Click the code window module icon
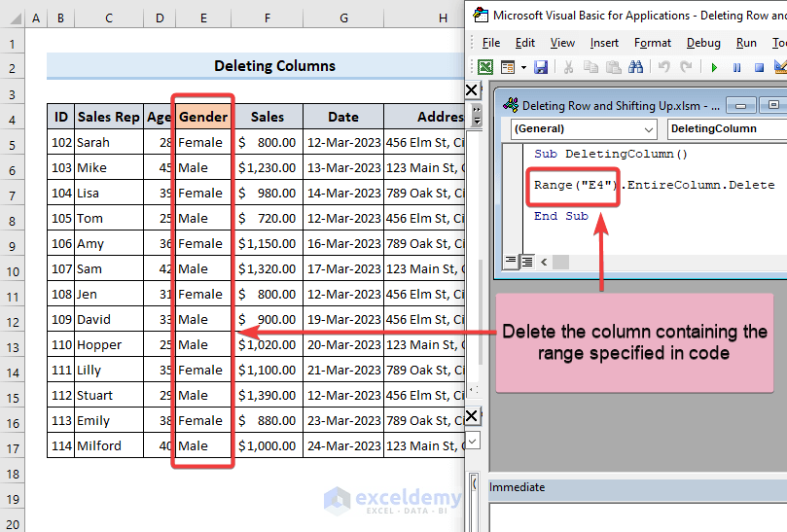Screen dimensions: 787x532 pos(511,105)
